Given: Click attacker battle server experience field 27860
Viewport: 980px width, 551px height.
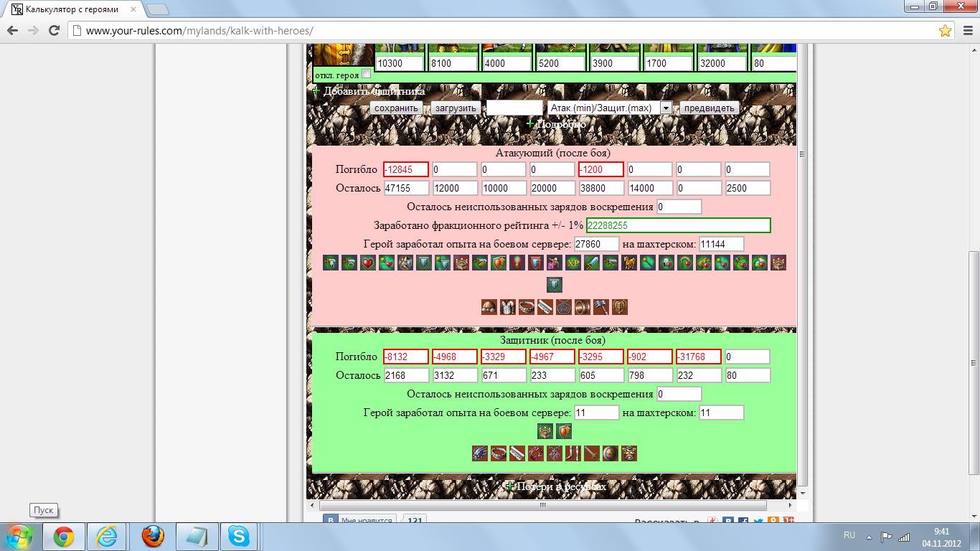Looking at the screenshot, I should tap(596, 244).
